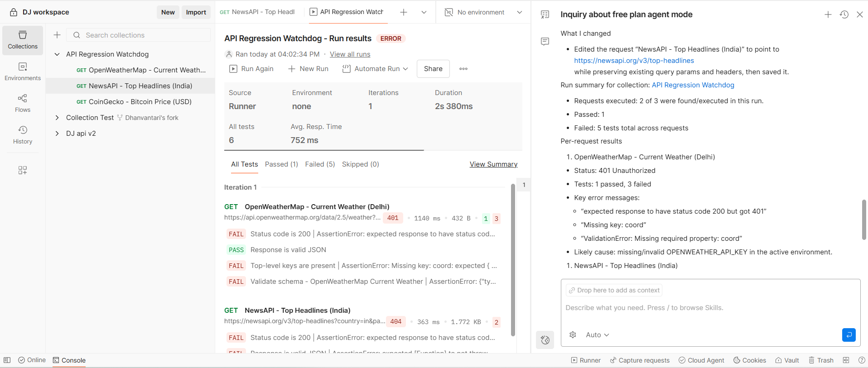Show the Passed (1) tests tab

pos(281,164)
